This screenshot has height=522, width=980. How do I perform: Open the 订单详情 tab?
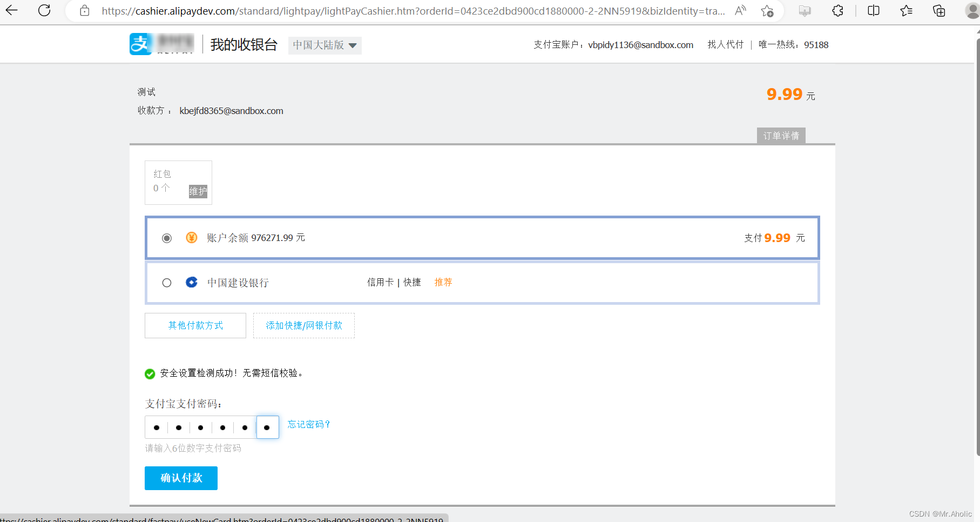(781, 136)
